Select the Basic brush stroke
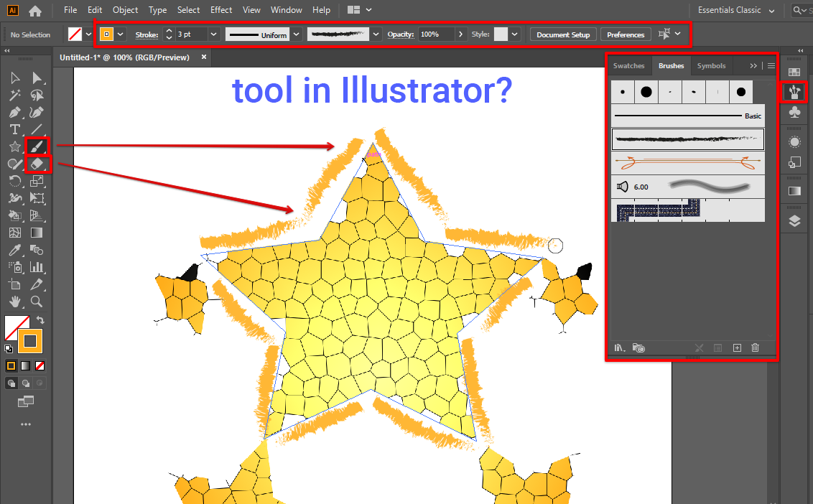Image resolution: width=813 pixels, height=504 pixels. [x=687, y=116]
